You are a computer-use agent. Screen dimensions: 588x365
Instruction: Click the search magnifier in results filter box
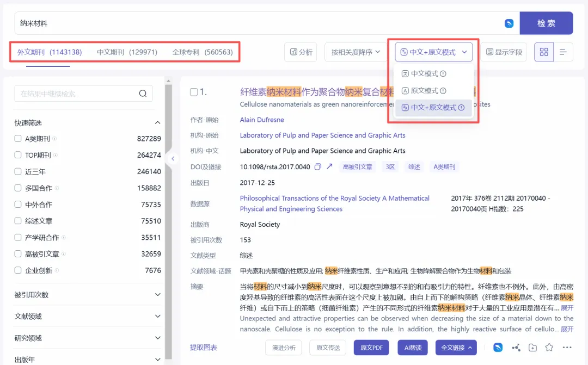[143, 94]
